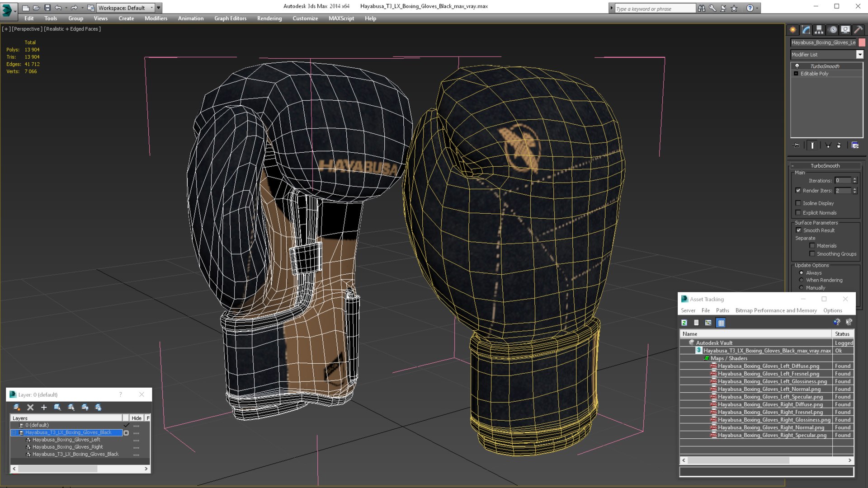The height and width of the screenshot is (488, 868).
Task: Open the Workspace Default dropdown
Action: (x=126, y=8)
